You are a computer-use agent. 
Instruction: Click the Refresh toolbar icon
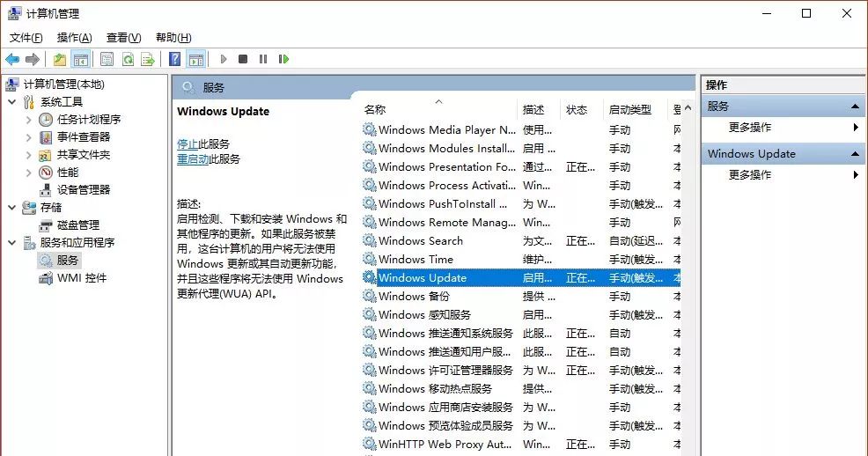click(x=128, y=59)
